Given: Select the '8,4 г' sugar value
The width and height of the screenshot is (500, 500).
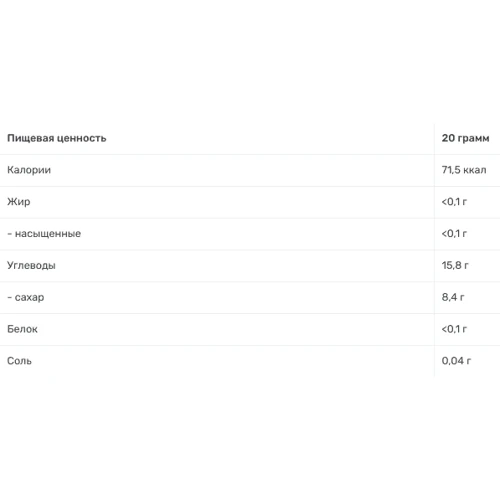Looking at the screenshot, I should click(x=453, y=297).
